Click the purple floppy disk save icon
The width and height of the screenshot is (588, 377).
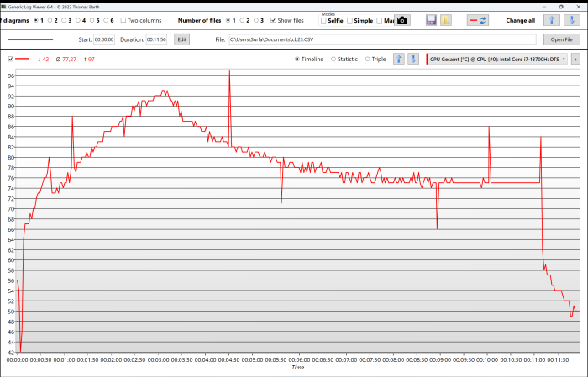(x=431, y=21)
